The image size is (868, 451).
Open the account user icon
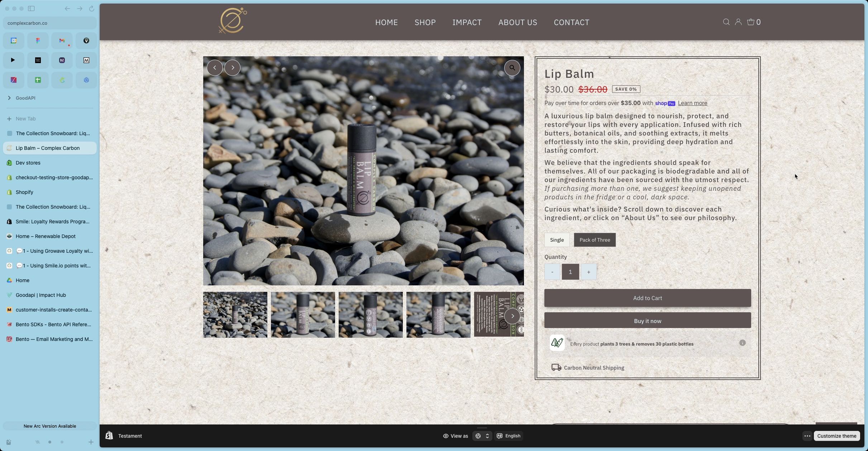pos(738,22)
